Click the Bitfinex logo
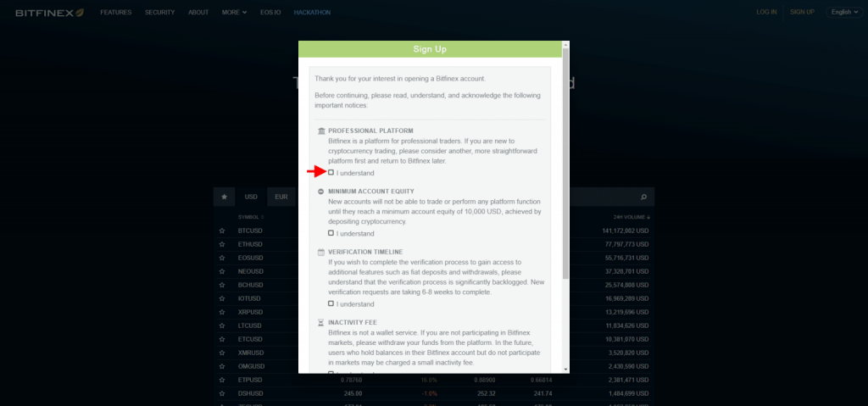The width and height of the screenshot is (868, 406). coord(50,12)
